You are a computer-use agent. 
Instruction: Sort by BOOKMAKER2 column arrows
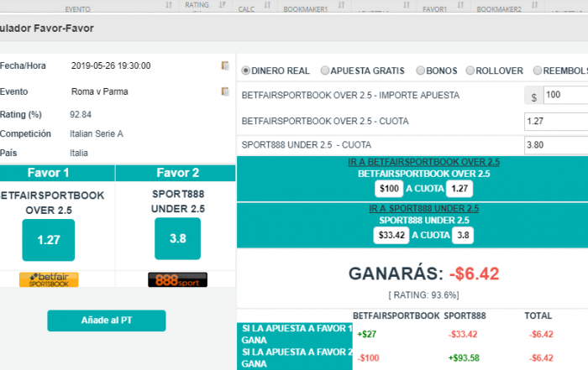(x=535, y=5)
